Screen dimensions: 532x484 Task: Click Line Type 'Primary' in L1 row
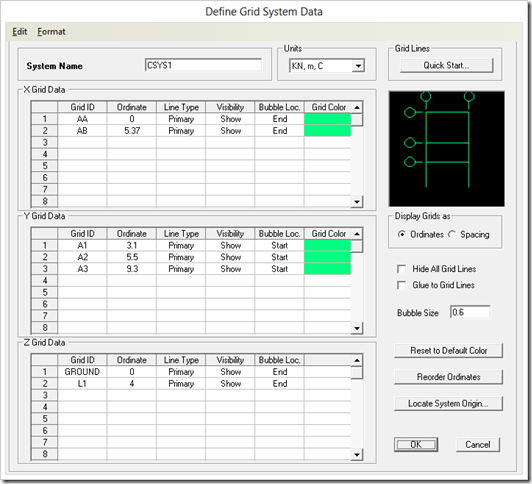coord(181,384)
